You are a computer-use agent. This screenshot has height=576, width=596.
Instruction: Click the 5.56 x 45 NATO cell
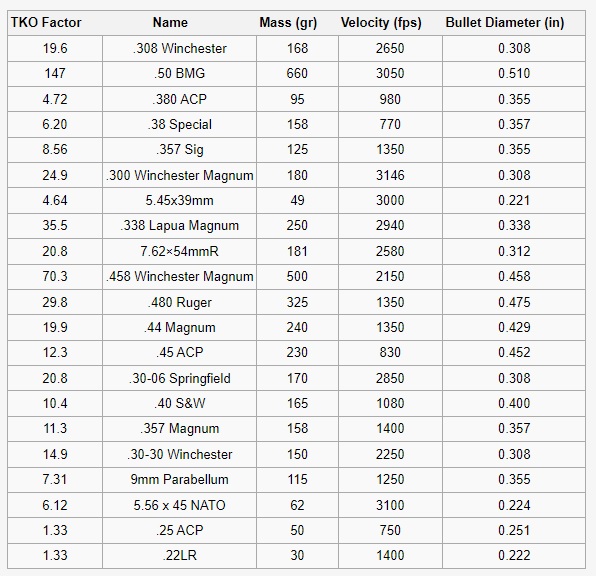179,505
